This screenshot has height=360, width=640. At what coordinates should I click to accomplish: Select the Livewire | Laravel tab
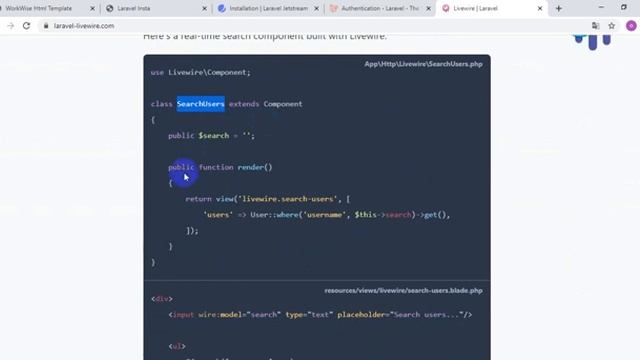(492, 8)
